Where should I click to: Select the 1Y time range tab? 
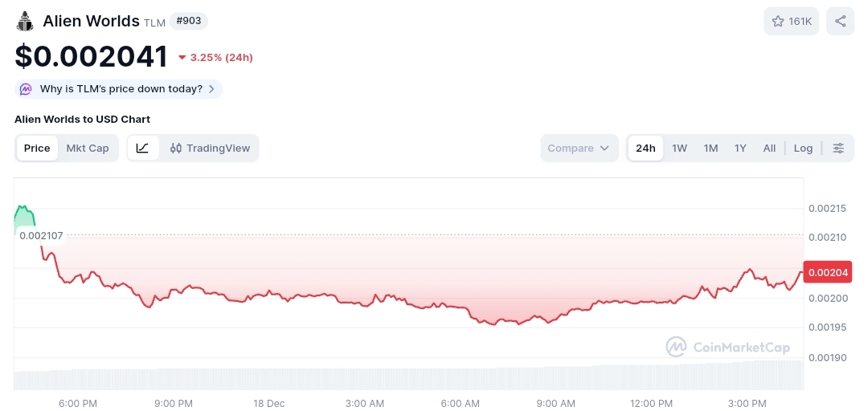point(740,149)
